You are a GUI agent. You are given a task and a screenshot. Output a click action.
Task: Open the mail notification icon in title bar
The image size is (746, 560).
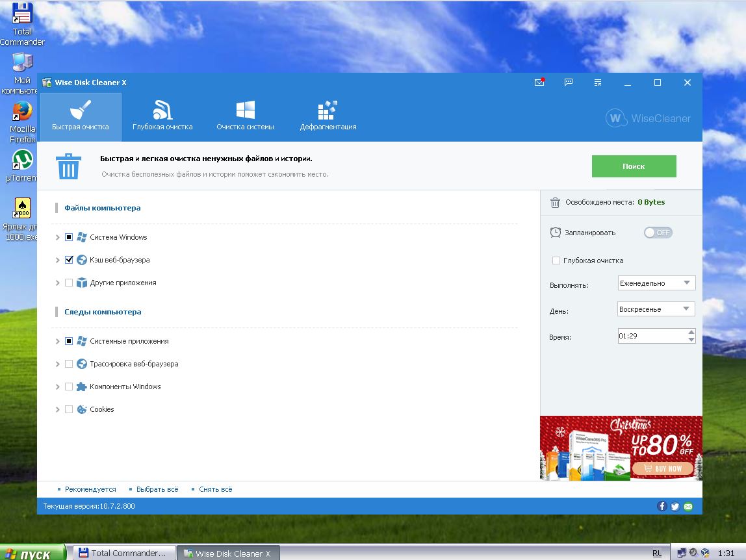tap(539, 83)
